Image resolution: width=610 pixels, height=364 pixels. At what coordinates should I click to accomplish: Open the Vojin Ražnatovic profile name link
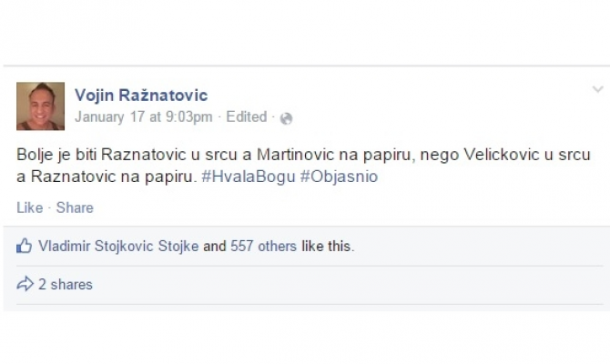pyautogui.click(x=140, y=96)
